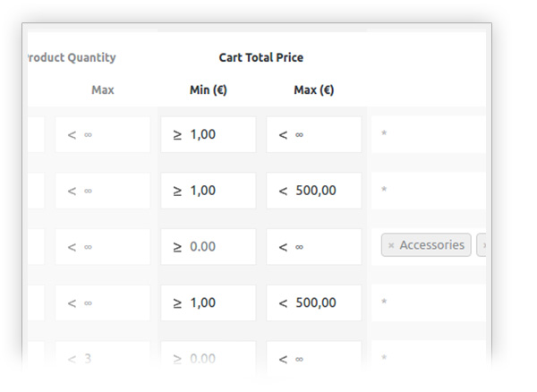The image size is (537, 392).
Task: Click third row Min (€) field showing 0.00
Action: 209,246
